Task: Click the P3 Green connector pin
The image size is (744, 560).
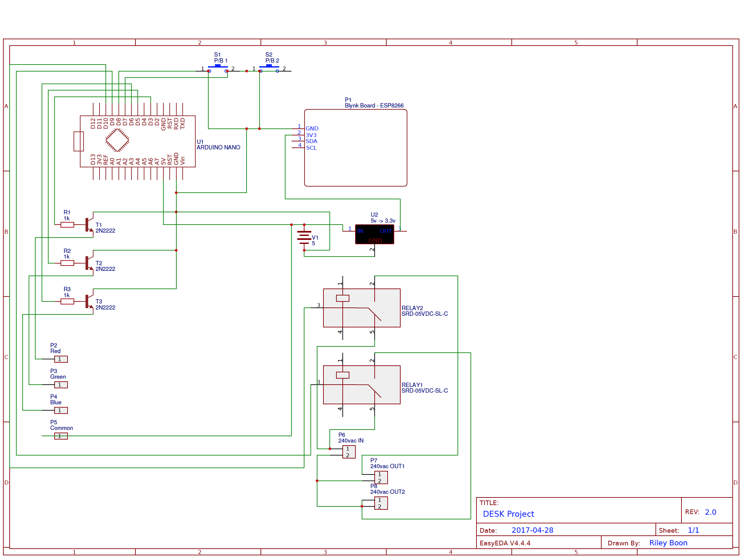Action: pyautogui.click(x=61, y=385)
